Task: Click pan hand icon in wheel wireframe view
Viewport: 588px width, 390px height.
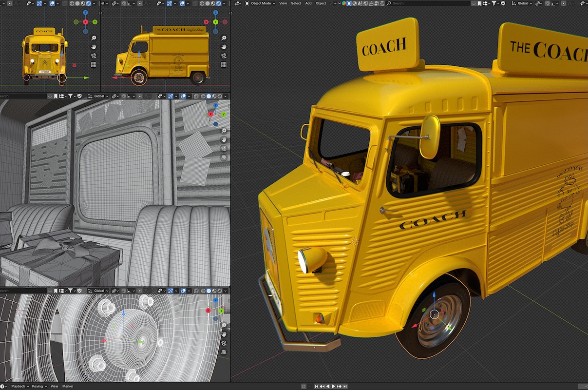Action: tap(224, 334)
